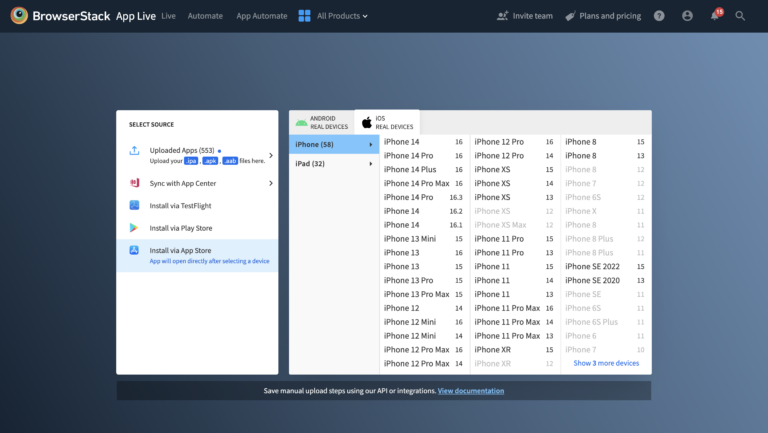768x433 pixels.
Task: Expand the iPhone (58) category arrow
Action: [x=371, y=144]
